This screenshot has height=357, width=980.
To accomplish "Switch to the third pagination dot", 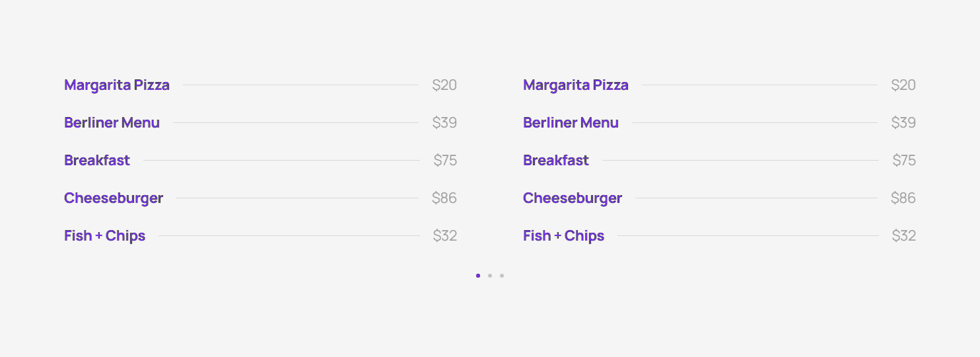I will 502,276.
